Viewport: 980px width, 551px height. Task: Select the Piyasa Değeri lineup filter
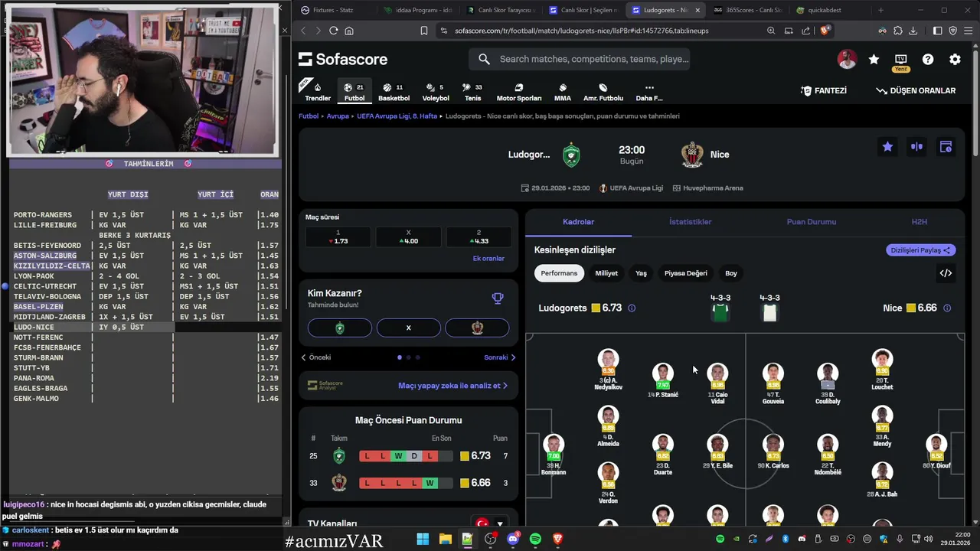click(686, 273)
